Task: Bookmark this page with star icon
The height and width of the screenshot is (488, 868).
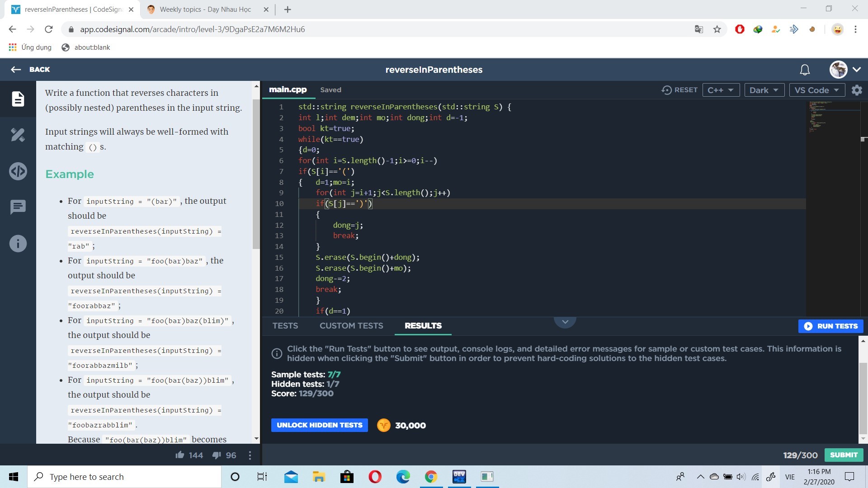Action: coord(717,29)
